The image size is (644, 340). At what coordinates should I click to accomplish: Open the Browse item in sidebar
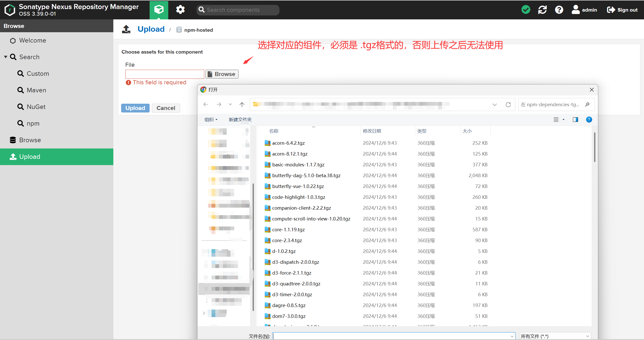click(x=30, y=140)
